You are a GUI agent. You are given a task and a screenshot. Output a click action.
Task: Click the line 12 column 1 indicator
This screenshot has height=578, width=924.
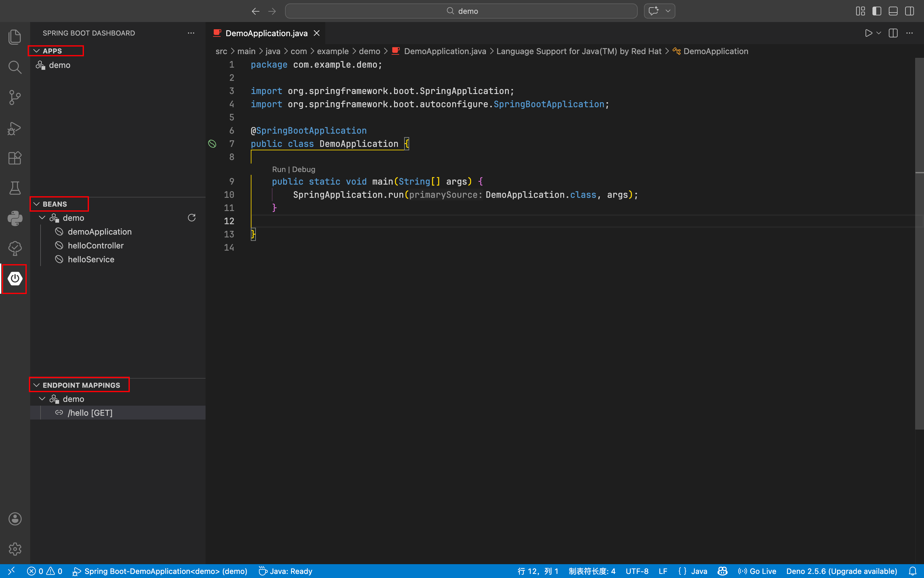[x=537, y=571]
